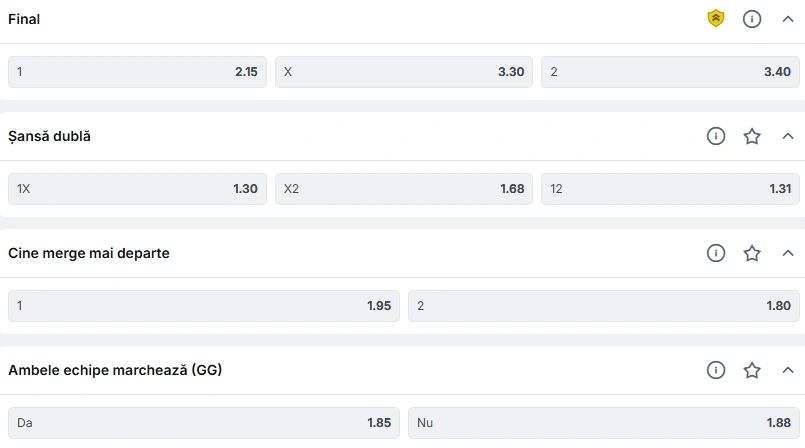Collapse the Șansă dublă section

788,136
